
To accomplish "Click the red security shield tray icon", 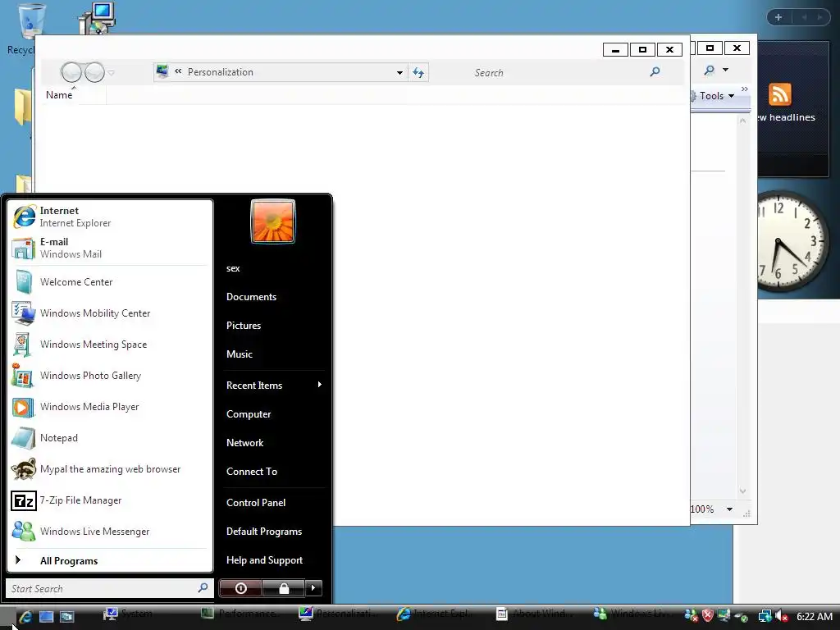I will coord(708,616).
